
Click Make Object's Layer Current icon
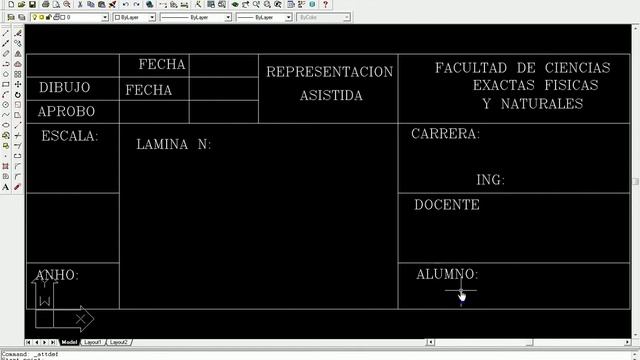(11, 17)
